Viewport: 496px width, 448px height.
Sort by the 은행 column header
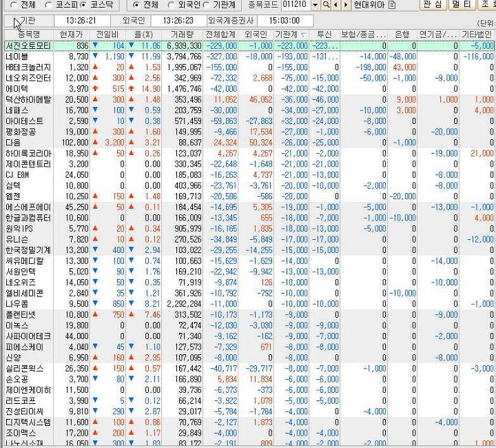(x=402, y=34)
